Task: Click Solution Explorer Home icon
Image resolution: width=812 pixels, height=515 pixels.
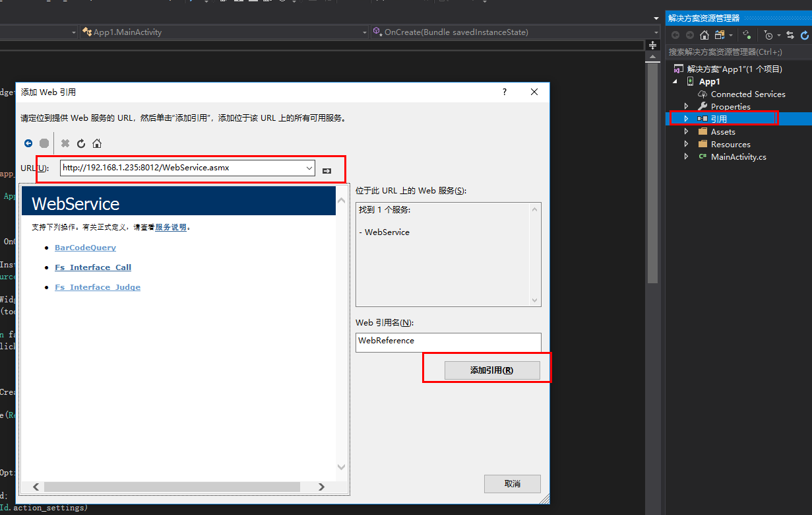Action: (704, 35)
